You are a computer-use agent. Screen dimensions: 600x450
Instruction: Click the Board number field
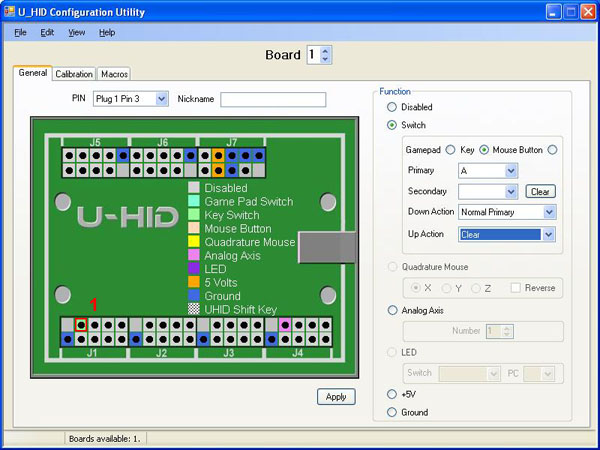[314, 55]
